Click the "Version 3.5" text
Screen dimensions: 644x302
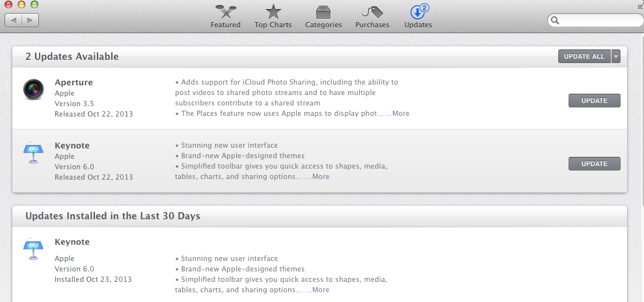pos(74,103)
